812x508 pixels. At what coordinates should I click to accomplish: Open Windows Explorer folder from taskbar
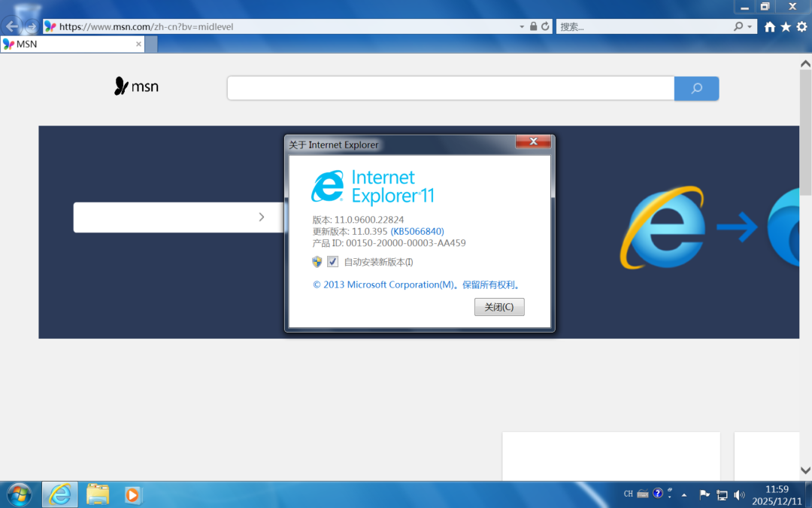(97, 494)
